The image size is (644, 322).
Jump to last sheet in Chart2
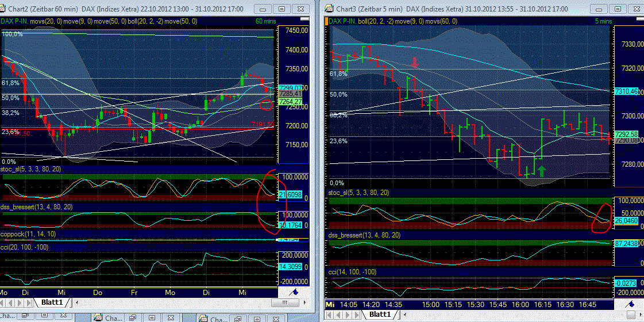point(29,302)
